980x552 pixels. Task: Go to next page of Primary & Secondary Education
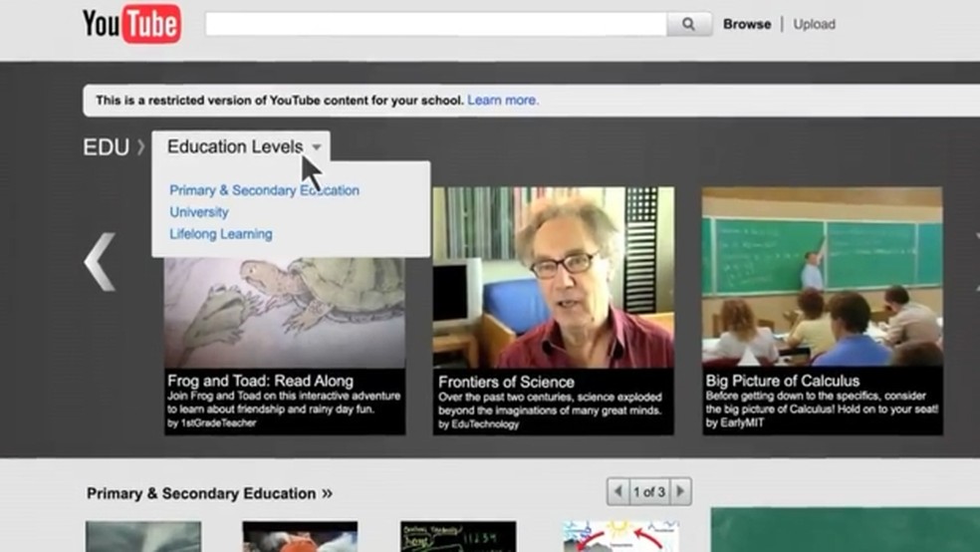[680, 492]
